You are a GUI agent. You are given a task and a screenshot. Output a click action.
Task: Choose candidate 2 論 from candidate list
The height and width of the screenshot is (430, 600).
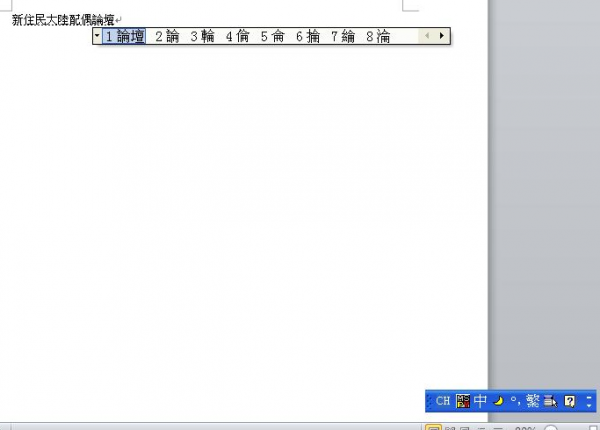(x=166, y=36)
